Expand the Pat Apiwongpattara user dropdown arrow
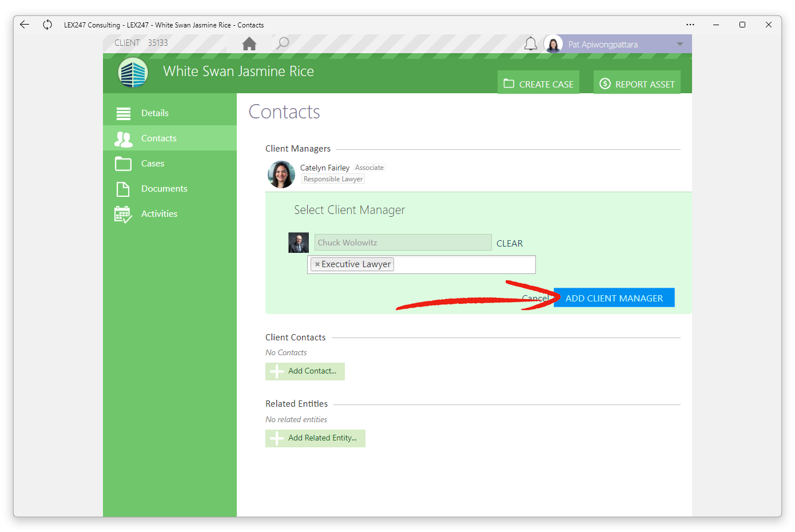The image size is (795, 532). click(680, 44)
